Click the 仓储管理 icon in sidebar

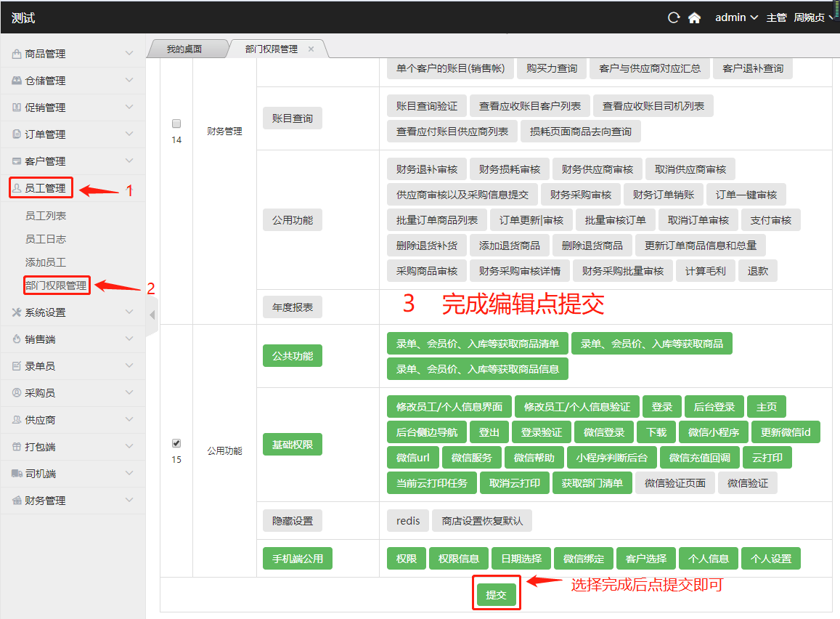[16, 81]
